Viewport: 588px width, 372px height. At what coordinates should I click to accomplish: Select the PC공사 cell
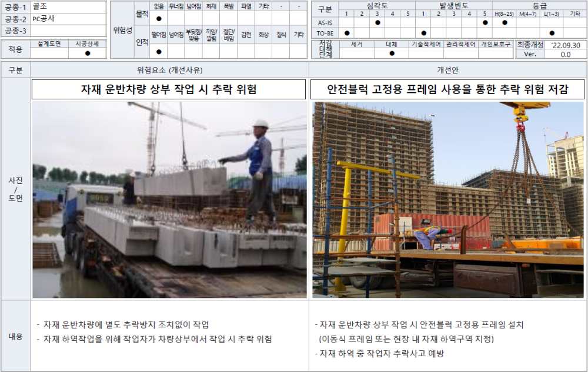[x=69, y=19]
